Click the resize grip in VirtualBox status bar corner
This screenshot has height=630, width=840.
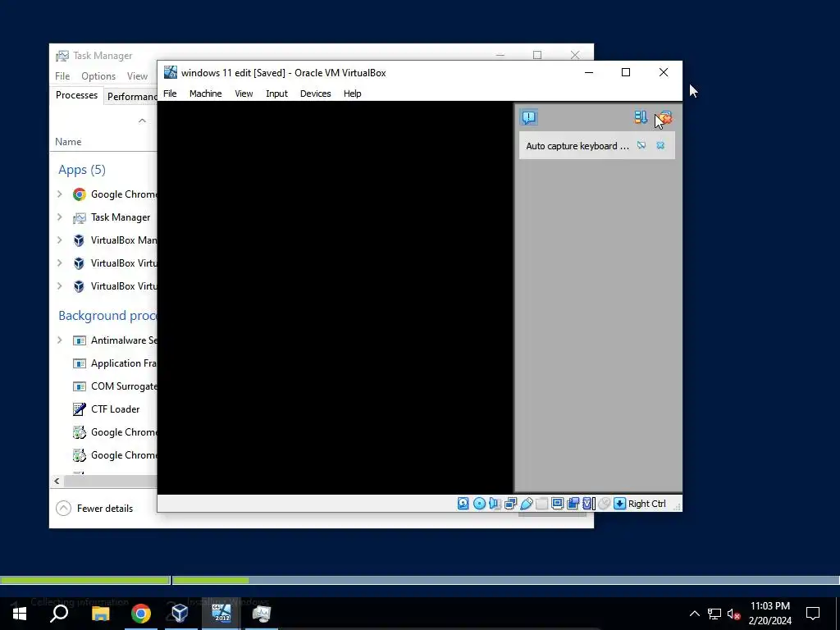(677, 506)
